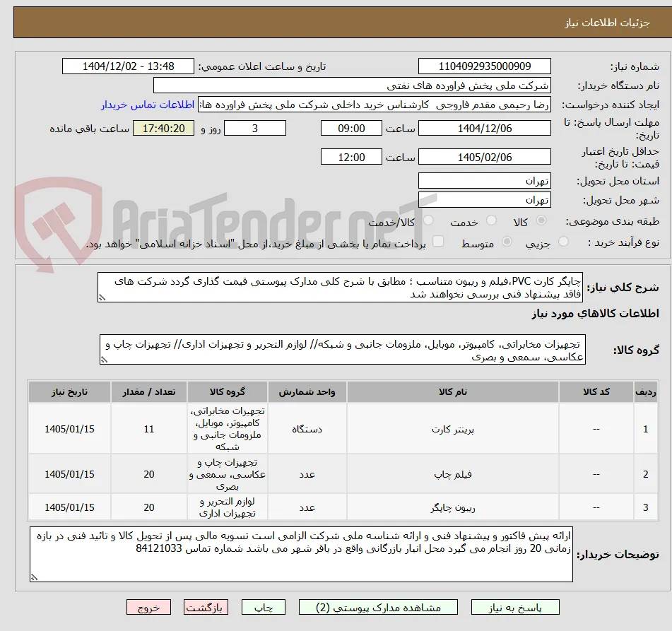
Task: Click the نام کالا column header
Action: 452,391
